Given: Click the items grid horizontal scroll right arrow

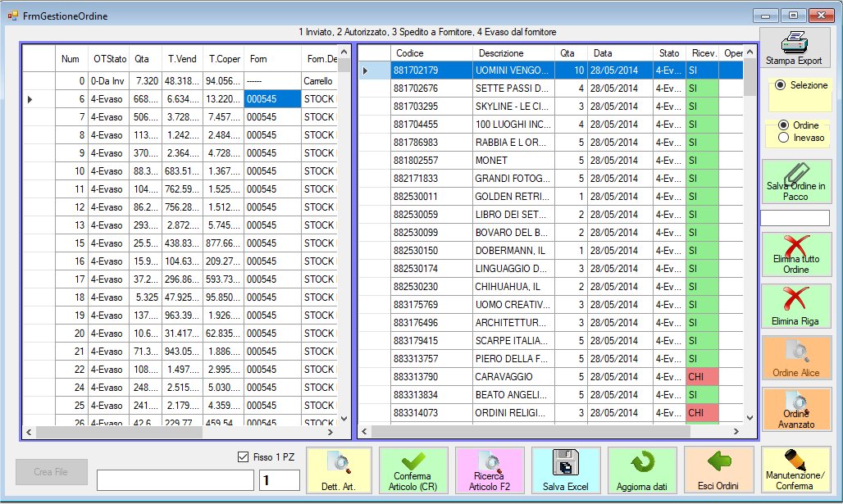Looking at the screenshot, I should [736, 431].
